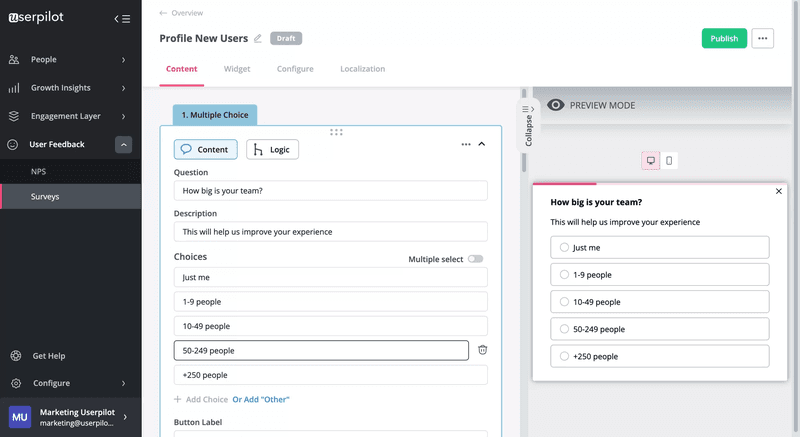This screenshot has width=800, height=437.
Task: Click the MU account avatar
Action: (20, 417)
